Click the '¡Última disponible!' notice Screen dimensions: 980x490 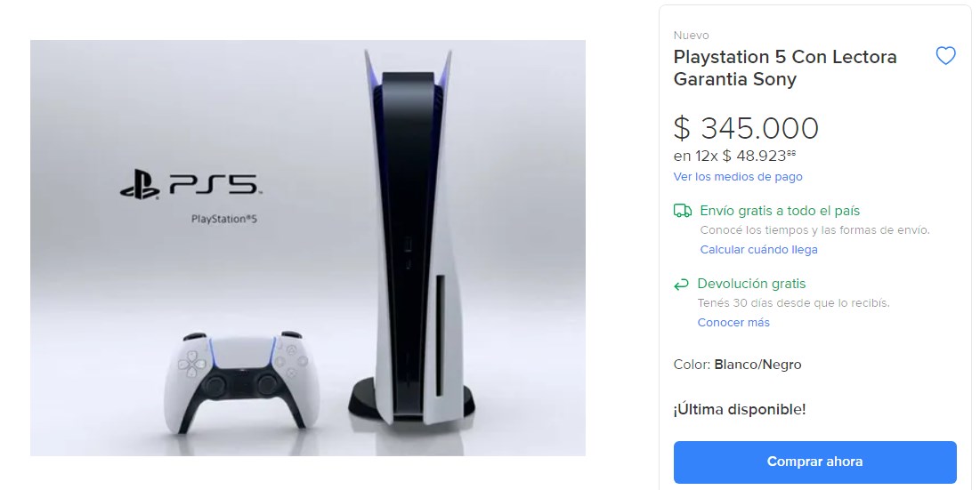click(x=740, y=409)
